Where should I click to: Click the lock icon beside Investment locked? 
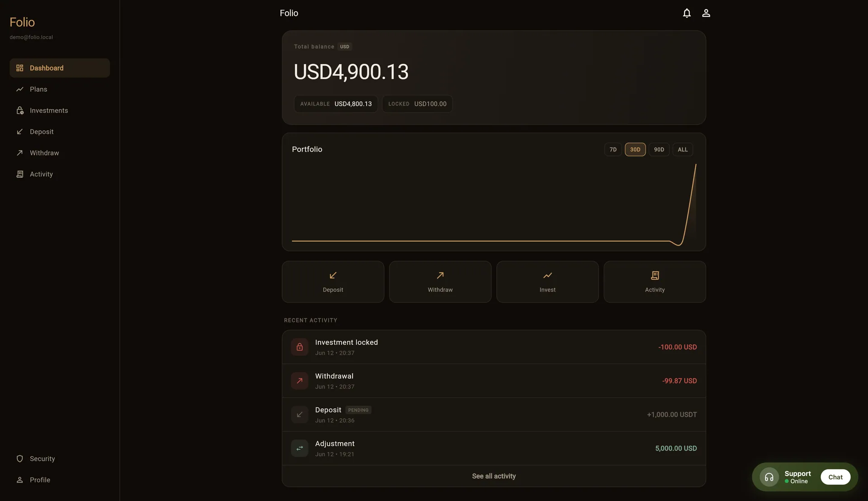(300, 347)
